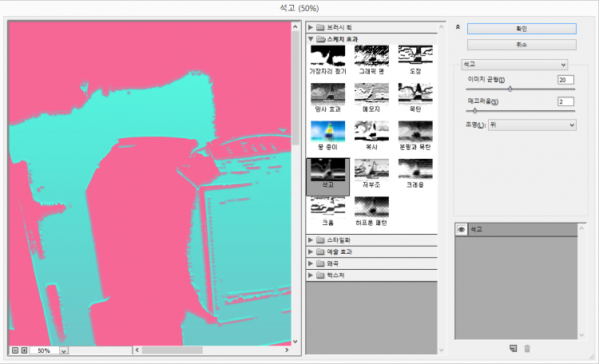Select the 그래픽 펜 filter thumbnail
The height and width of the screenshot is (364, 599).
pyautogui.click(x=371, y=55)
